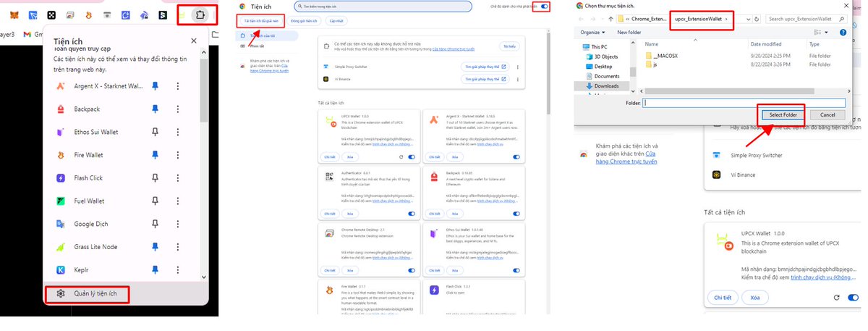Click New folder in dialog toolbar
This screenshot has width=868, height=331.
pos(629,33)
